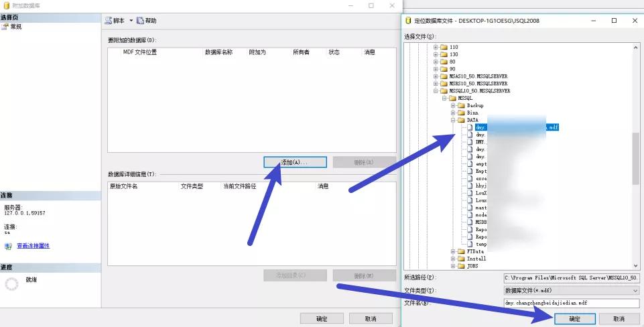The image size is (644, 327).
Task: Click the database icon in 附加数据库 title bar
Action: 6,5
